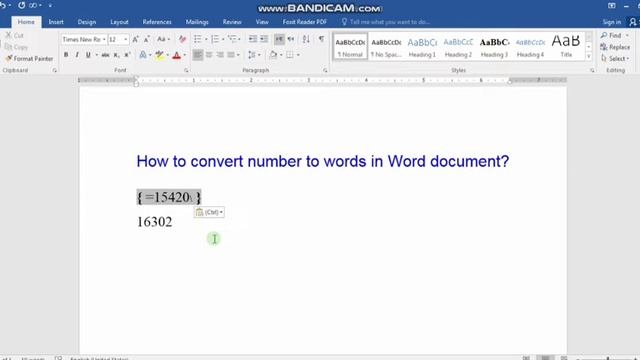
Task: Open font size dropdown
Action: [x=125, y=40]
